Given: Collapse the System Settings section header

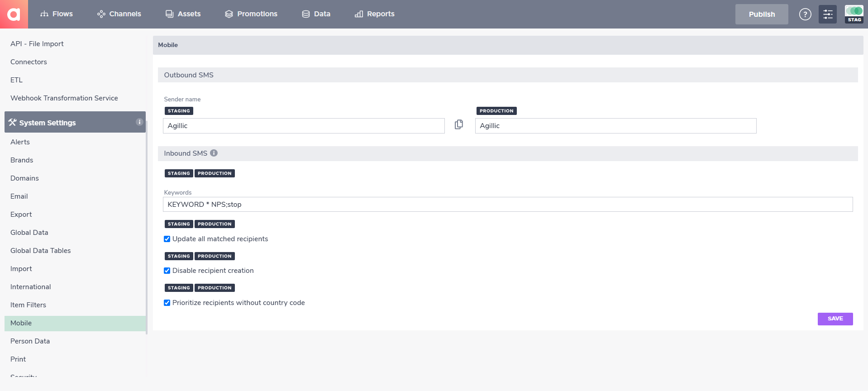Looking at the screenshot, I should pyautogui.click(x=75, y=122).
